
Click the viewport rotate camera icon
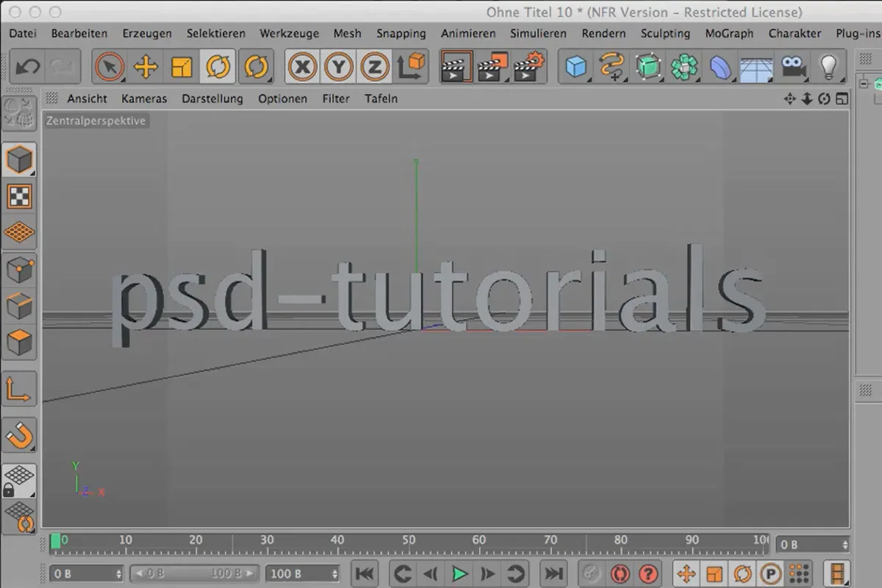click(x=824, y=98)
